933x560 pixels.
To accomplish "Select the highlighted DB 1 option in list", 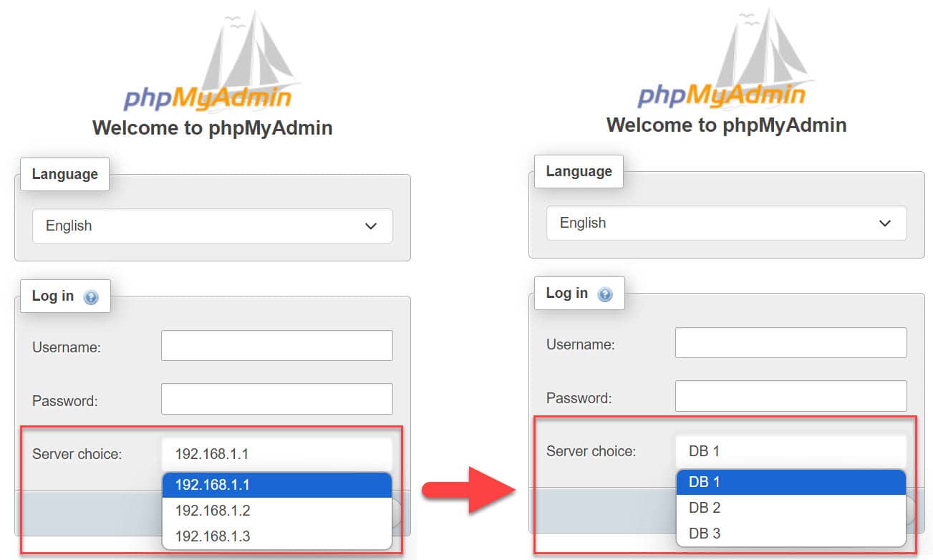I will point(791,482).
